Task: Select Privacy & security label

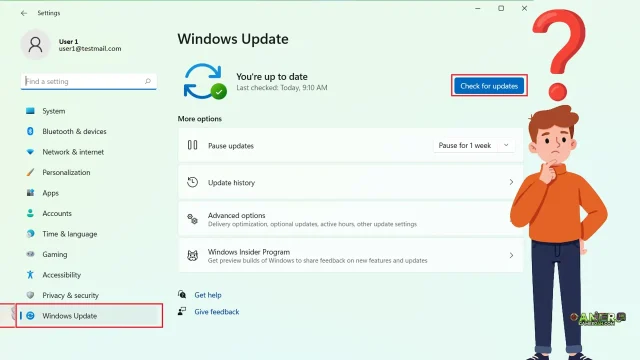Action: [71, 295]
